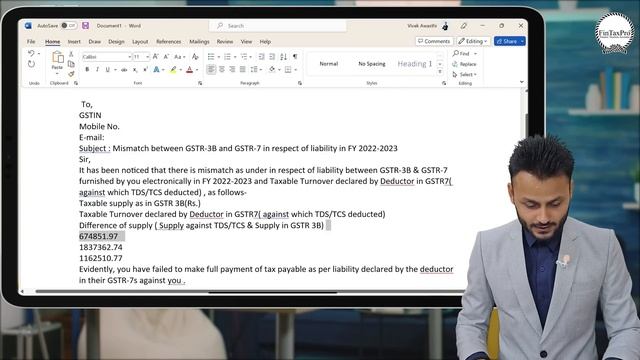Viewport: 640px width, 360px height.
Task: Expand the Styles gallery
Action: (x=440, y=72)
